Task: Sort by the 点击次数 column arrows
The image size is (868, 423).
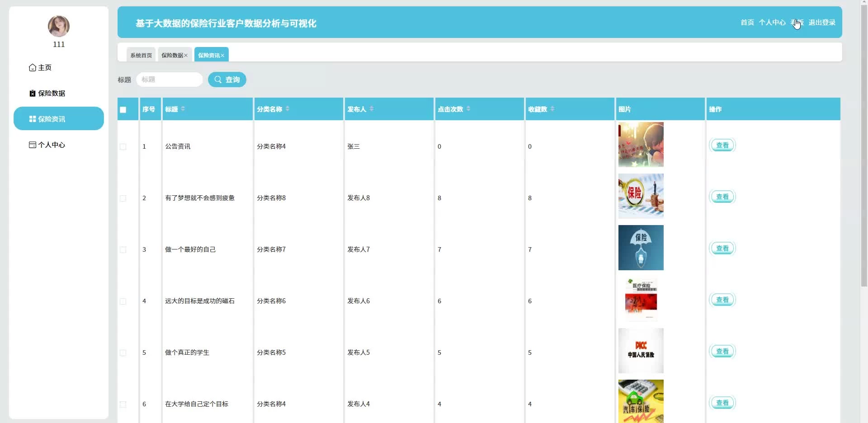Action: (468, 108)
